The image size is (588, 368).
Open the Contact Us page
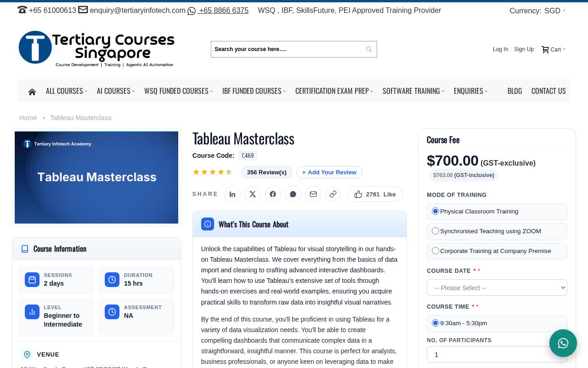(x=548, y=91)
